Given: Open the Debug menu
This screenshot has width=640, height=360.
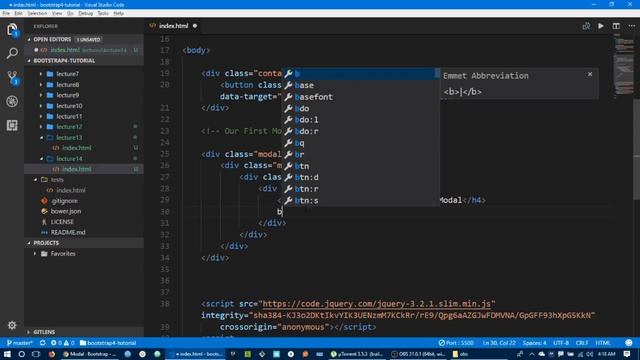Looking at the screenshot, I should (x=85, y=13).
